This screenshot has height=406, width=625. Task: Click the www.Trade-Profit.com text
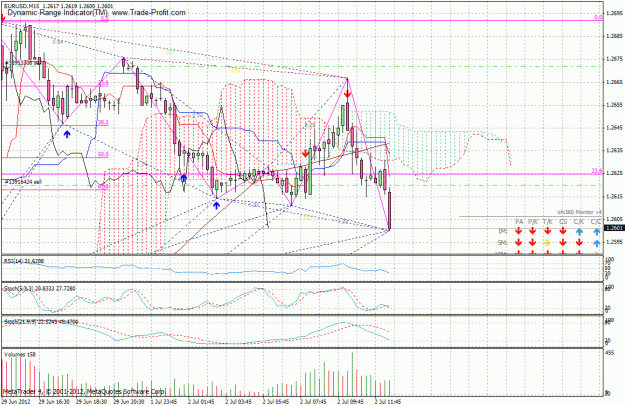click(149, 13)
